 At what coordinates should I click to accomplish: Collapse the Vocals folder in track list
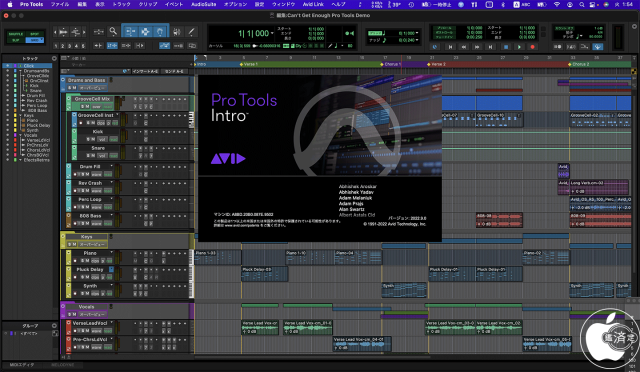(x=20, y=135)
